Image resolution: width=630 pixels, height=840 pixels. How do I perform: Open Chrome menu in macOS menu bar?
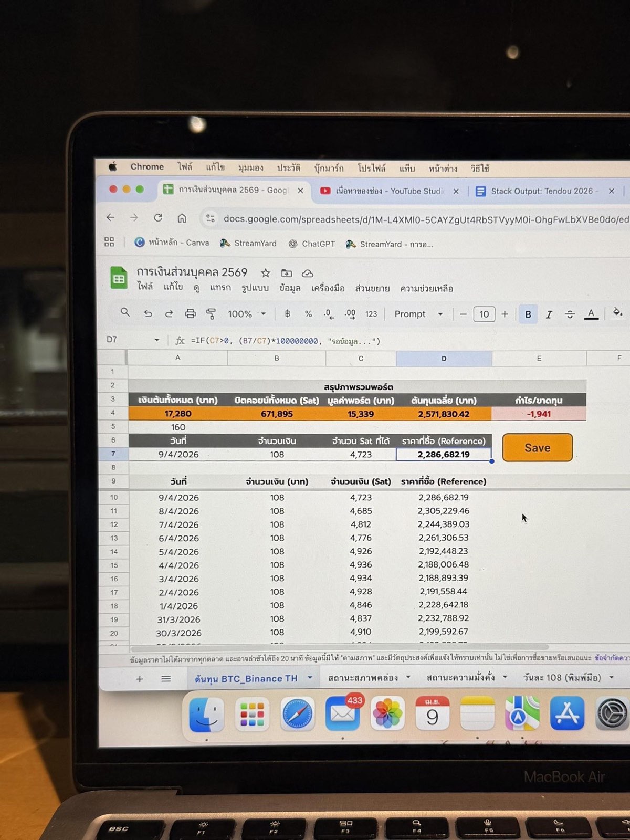point(147,166)
